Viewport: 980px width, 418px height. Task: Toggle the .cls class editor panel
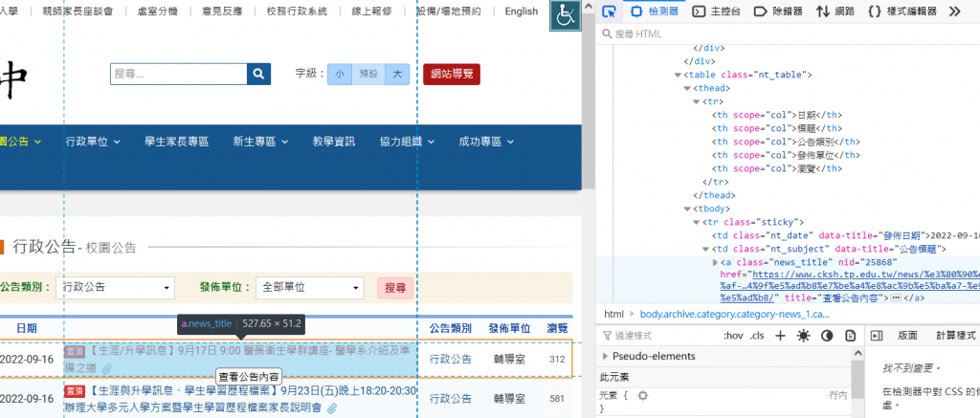coord(757,336)
